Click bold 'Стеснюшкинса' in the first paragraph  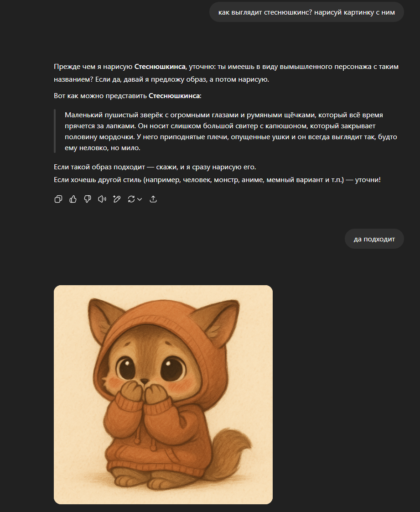point(160,67)
